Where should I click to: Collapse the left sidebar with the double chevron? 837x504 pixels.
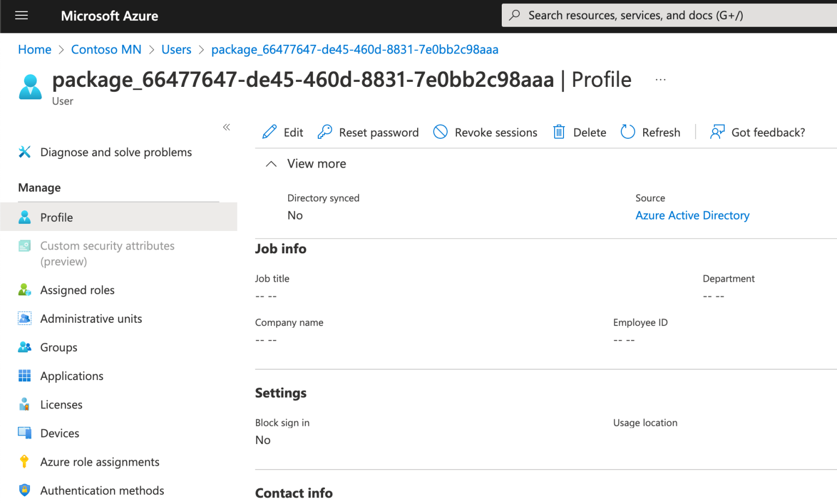tap(227, 127)
